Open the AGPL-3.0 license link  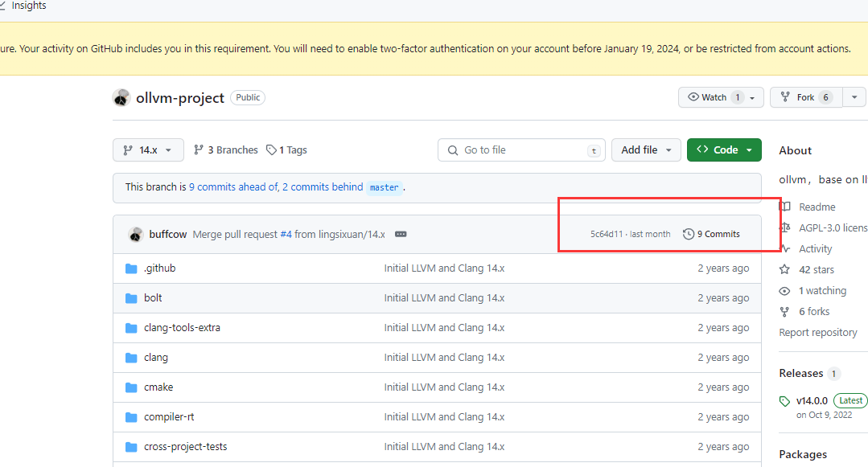tap(833, 228)
